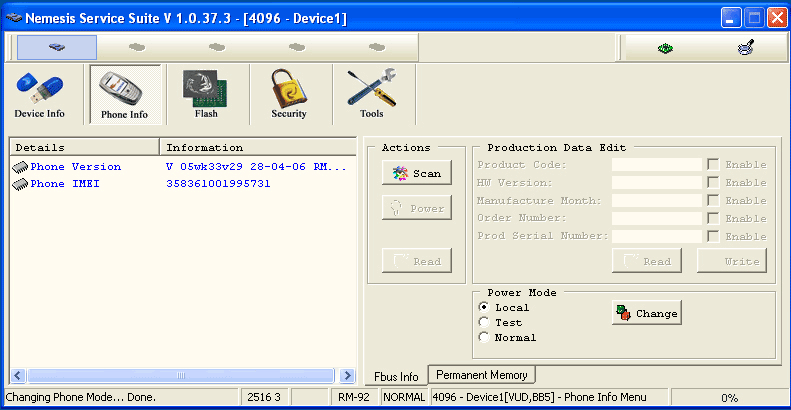Click the green chip icon in top toolbar

[x=665, y=48]
